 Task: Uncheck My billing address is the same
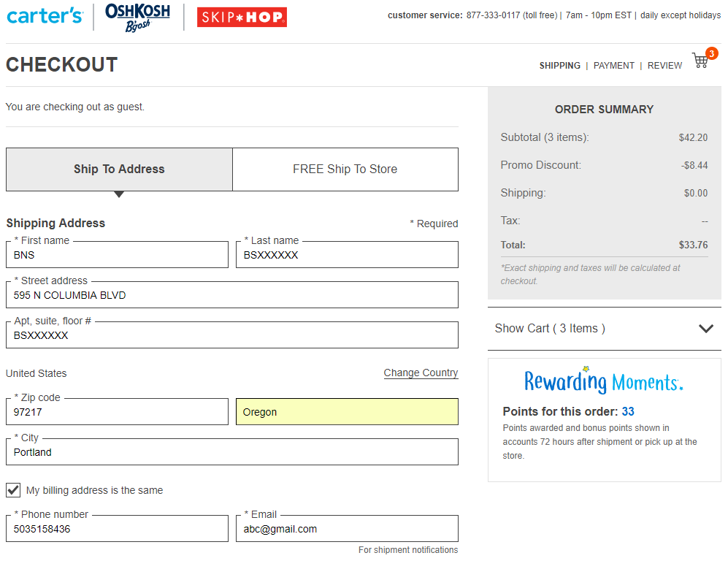13,490
